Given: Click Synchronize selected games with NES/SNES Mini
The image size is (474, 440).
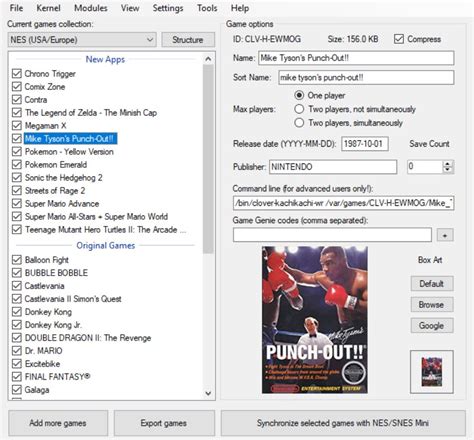Looking at the screenshot, I should [x=343, y=423].
